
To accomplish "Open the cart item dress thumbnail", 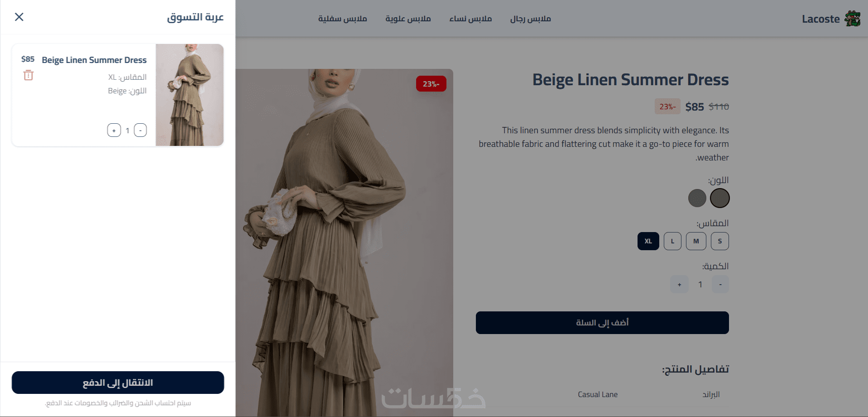I will tap(190, 95).
